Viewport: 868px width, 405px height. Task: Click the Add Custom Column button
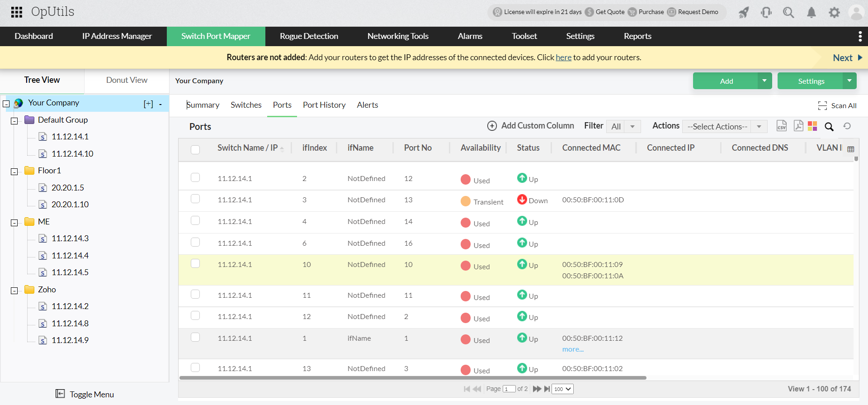[530, 126]
